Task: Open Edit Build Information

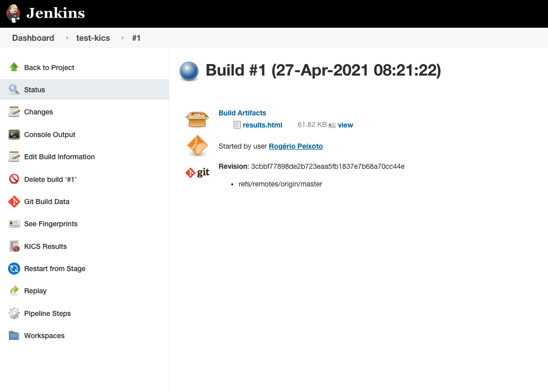Action: (59, 157)
